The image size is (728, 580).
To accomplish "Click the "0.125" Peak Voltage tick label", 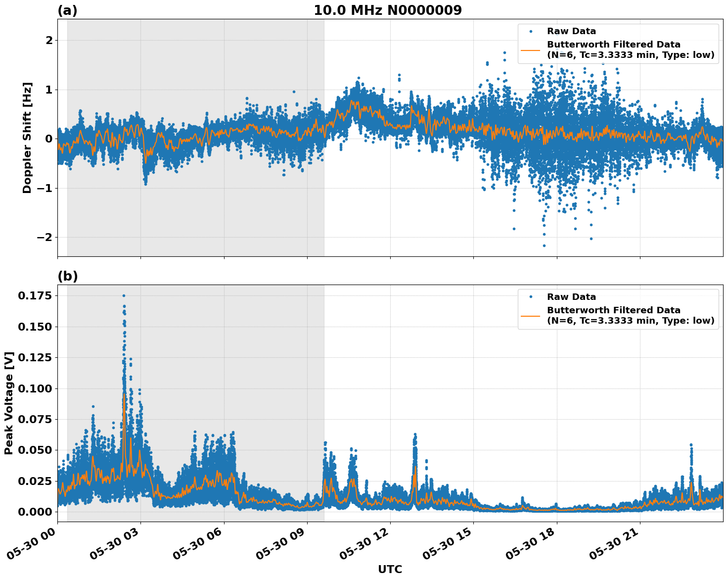I will coord(35,357).
